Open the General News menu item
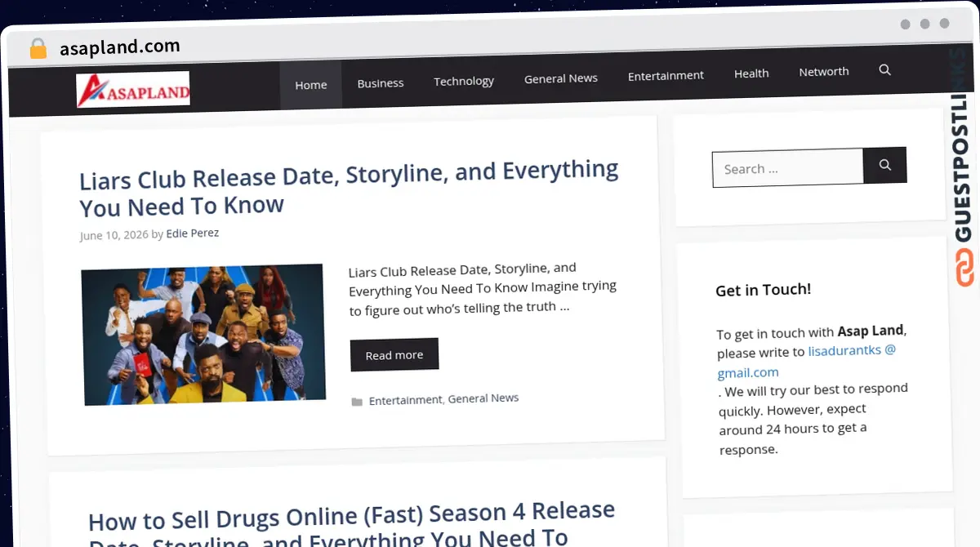This screenshot has width=980, height=547. coord(561,78)
